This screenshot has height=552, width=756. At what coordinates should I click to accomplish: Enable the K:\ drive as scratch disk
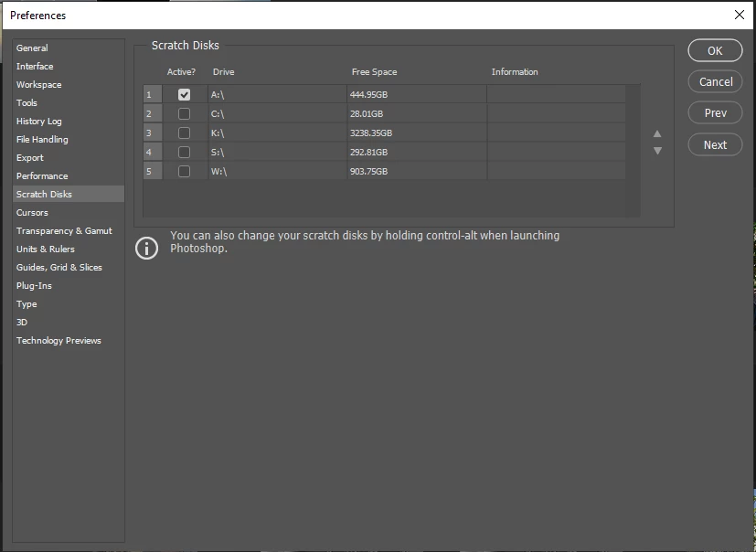tap(184, 133)
